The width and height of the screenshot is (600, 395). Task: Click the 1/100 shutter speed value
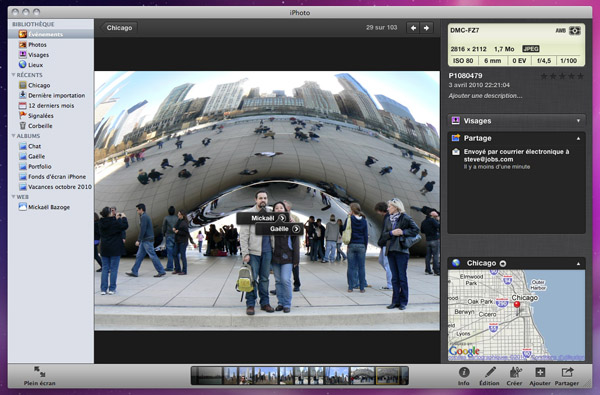click(569, 60)
